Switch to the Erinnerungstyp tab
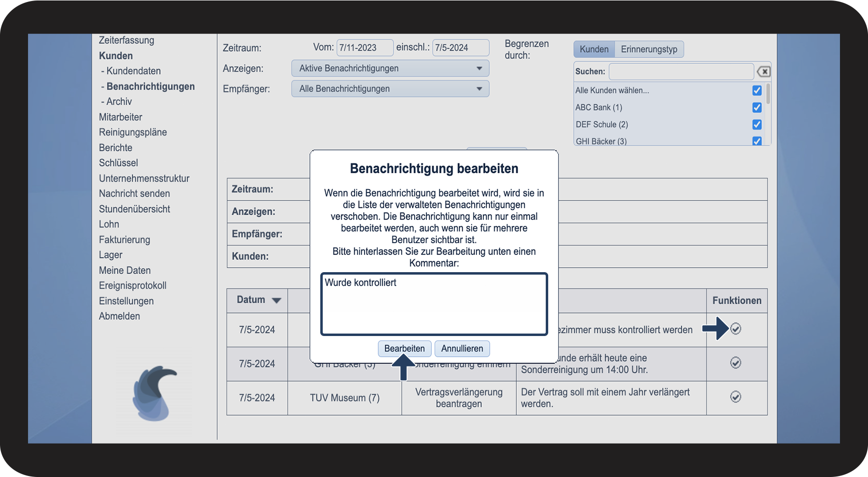Image resolution: width=868 pixels, height=477 pixels. click(x=648, y=49)
